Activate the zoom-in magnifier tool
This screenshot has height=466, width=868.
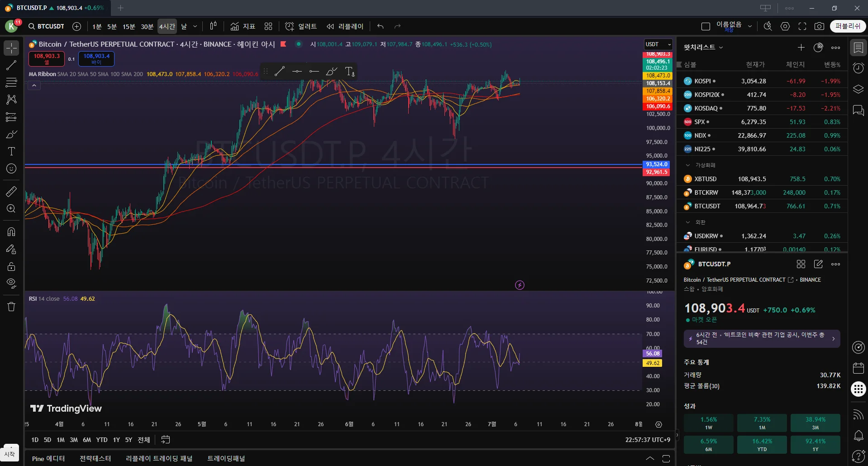pos(11,208)
